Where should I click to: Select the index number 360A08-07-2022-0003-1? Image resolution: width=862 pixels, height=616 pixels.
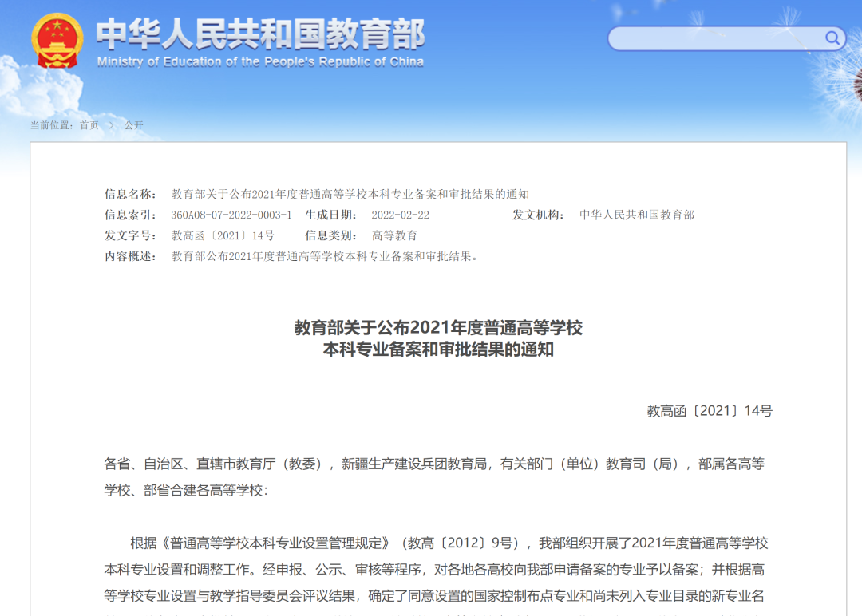click(231, 215)
